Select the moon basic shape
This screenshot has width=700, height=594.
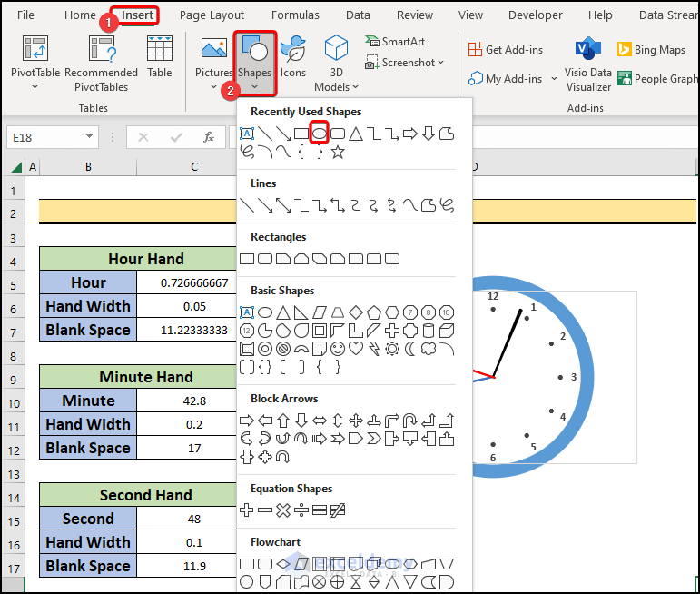409,349
